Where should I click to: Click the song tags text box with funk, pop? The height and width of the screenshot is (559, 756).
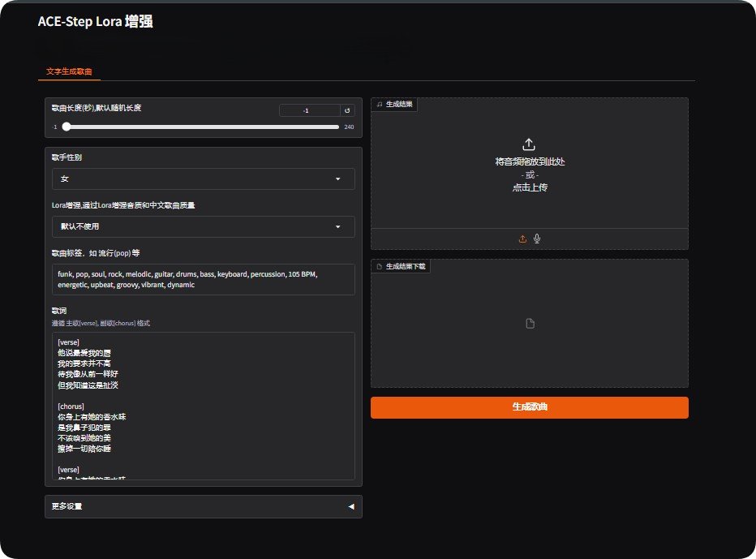coord(203,279)
